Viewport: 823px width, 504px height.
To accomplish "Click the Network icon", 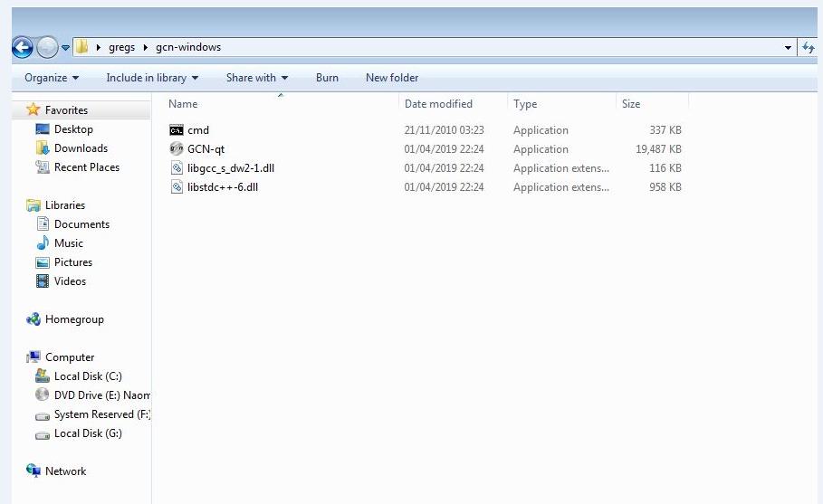I will (x=33, y=471).
